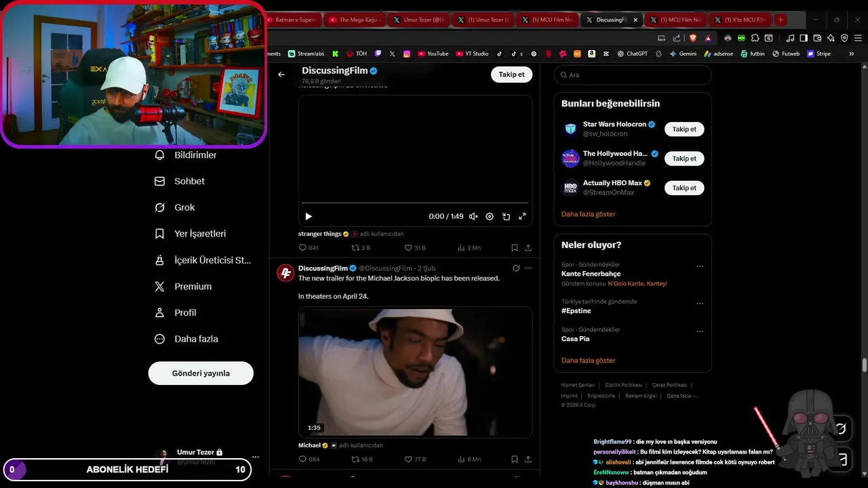868x488 pixels.
Task: Repost the Michael Jackson trailer post (16 B)
Action: tap(362, 459)
